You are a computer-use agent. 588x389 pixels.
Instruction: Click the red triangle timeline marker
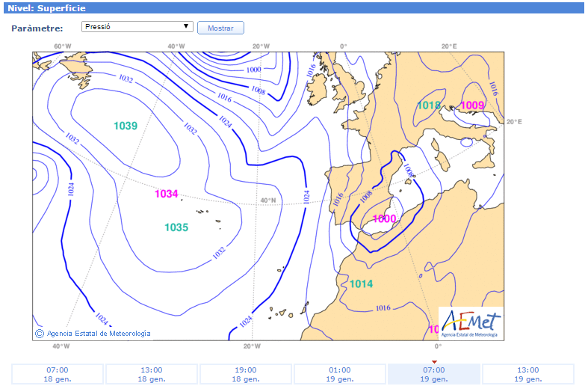(434, 362)
